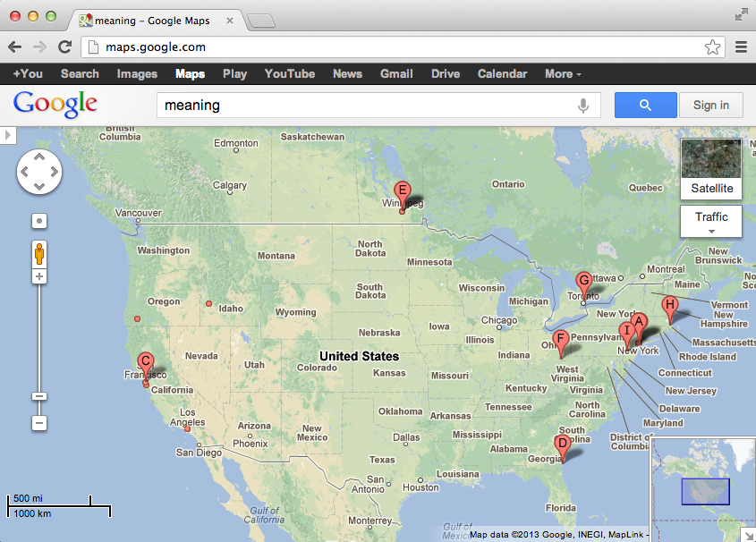
Task: Click the blue magnifier search button
Action: tap(646, 105)
